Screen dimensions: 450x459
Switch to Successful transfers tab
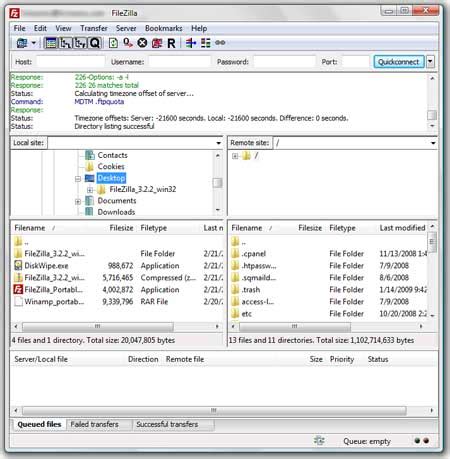(167, 424)
